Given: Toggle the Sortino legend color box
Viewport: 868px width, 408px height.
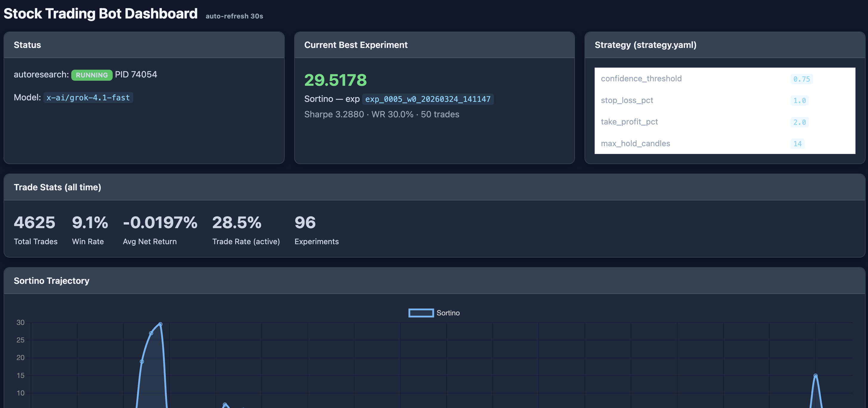Looking at the screenshot, I should pyautogui.click(x=421, y=313).
